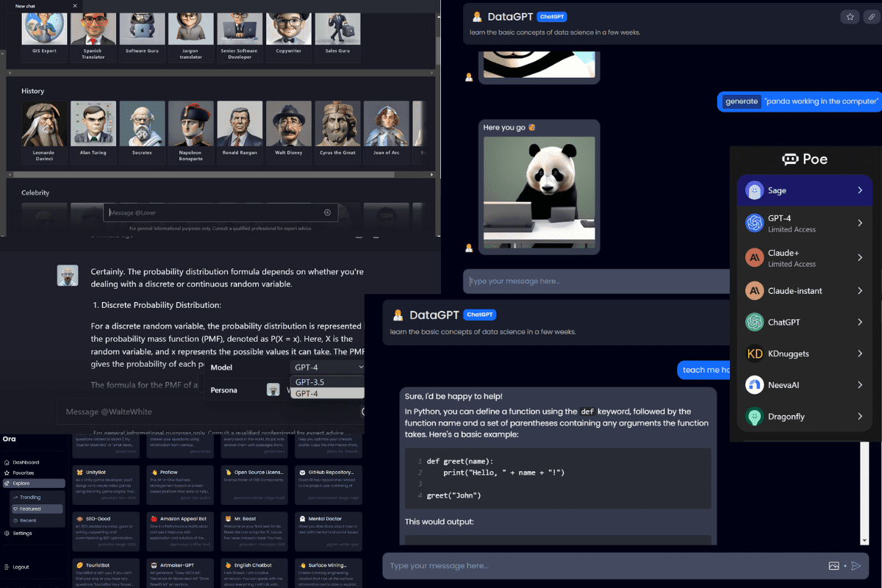
Task: Expand the GPT-4 row chevron in Poe
Action: point(860,223)
